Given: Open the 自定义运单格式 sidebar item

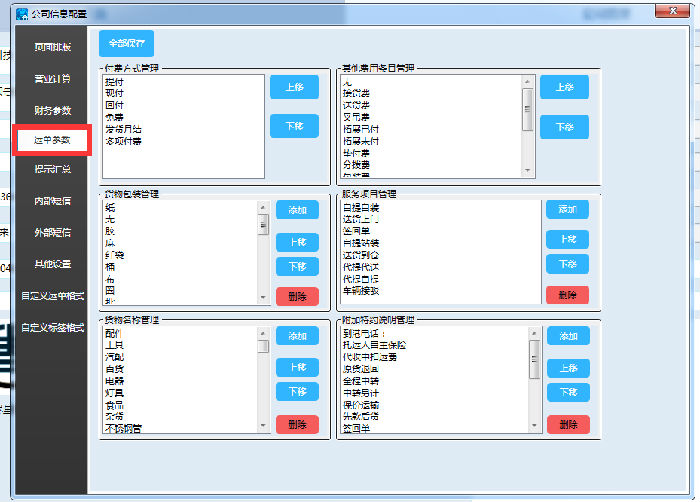Looking at the screenshot, I should pos(52,296).
